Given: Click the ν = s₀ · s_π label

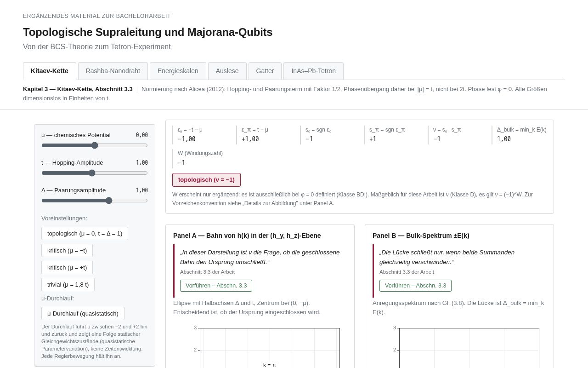Looking at the screenshot, I should click(x=447, y=130).
